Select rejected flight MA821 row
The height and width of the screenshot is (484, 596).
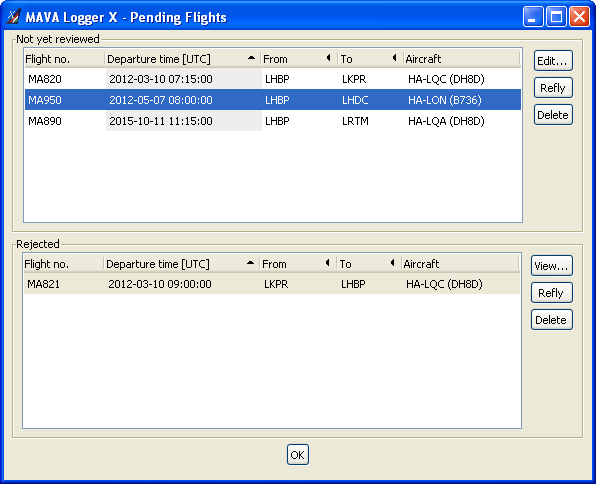(272, 284)
